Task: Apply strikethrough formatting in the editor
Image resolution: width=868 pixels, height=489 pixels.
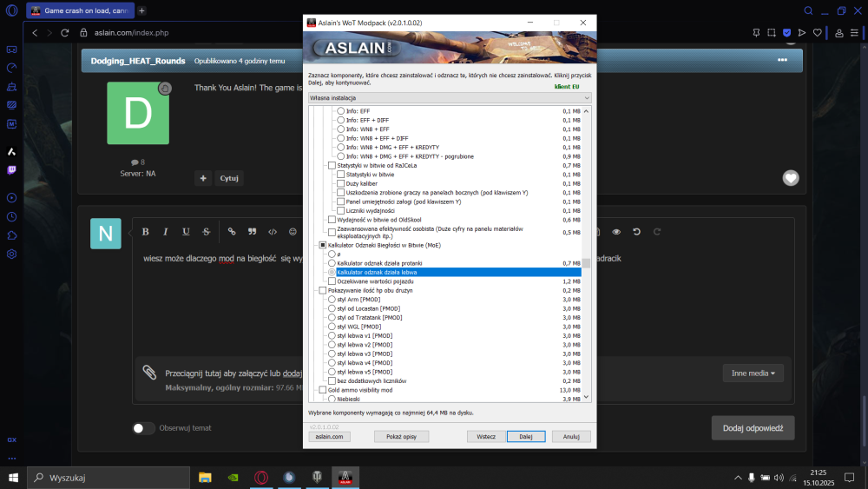Action: (206, 232)
